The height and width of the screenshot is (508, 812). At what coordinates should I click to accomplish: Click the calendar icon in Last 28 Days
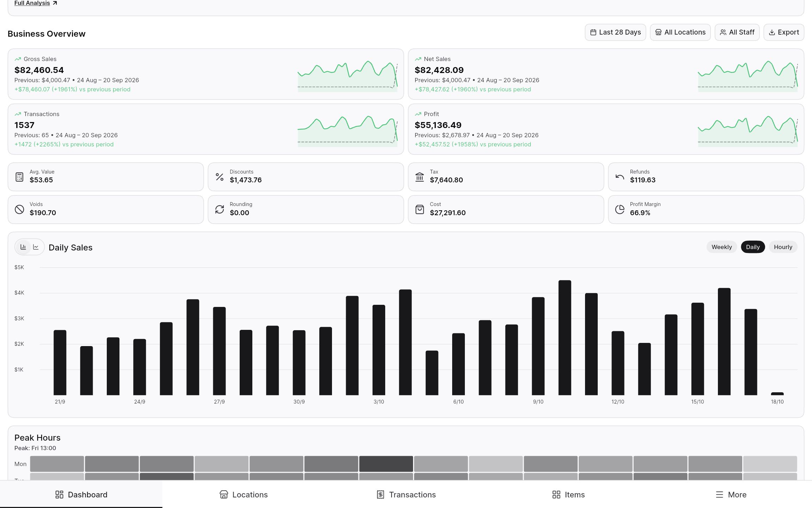tap(593, 32)
